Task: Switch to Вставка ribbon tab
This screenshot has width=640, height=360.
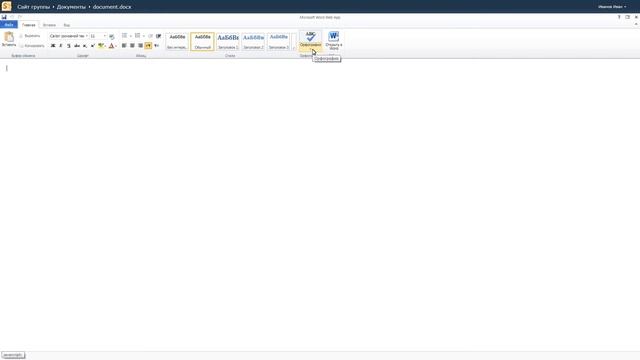Action: click(49, 25)
